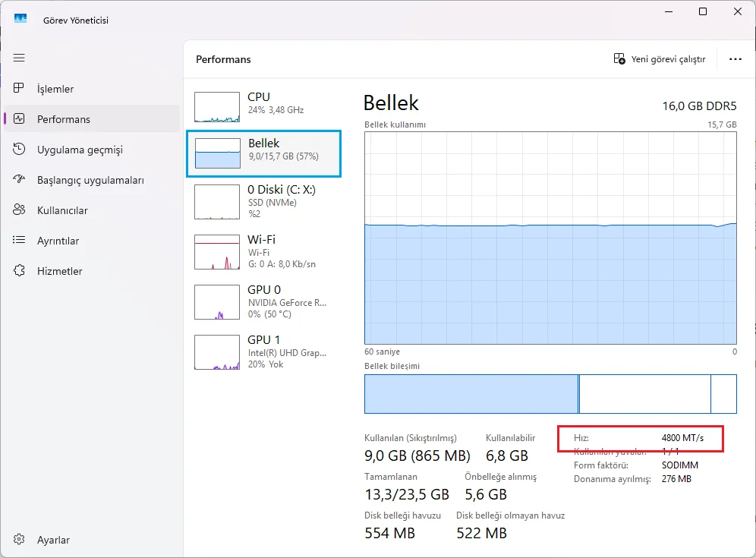Select the Başlangıç uygulamaları icon
Screen dimensions: 756x558
[19, 179]
